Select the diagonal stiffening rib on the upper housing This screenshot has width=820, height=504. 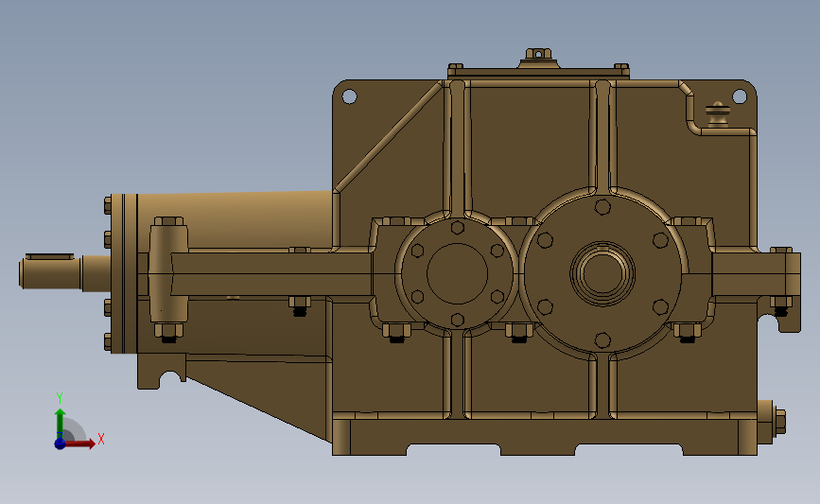(388, 137)
